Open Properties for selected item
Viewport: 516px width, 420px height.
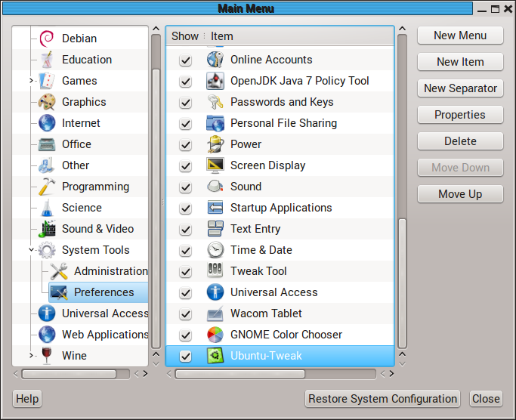coord(460,115)
